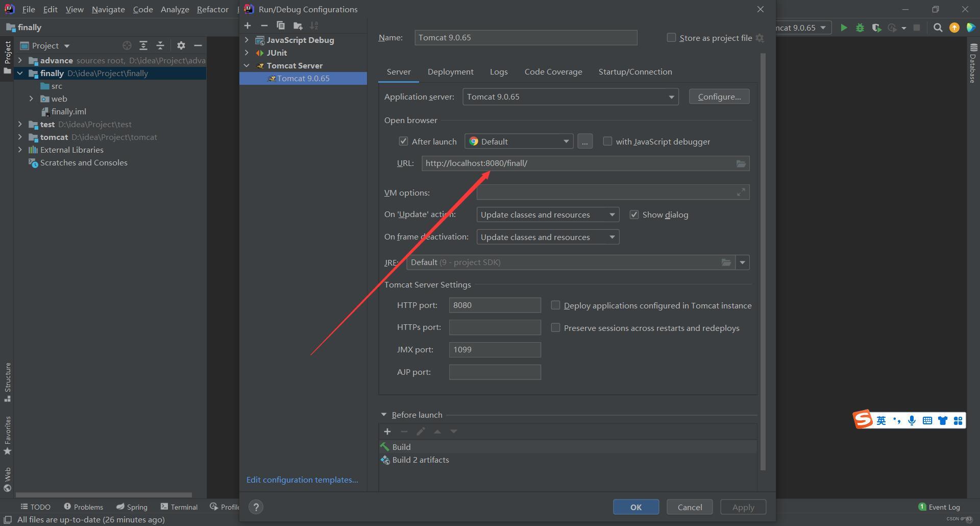Click Cancel button

[690, 507]
